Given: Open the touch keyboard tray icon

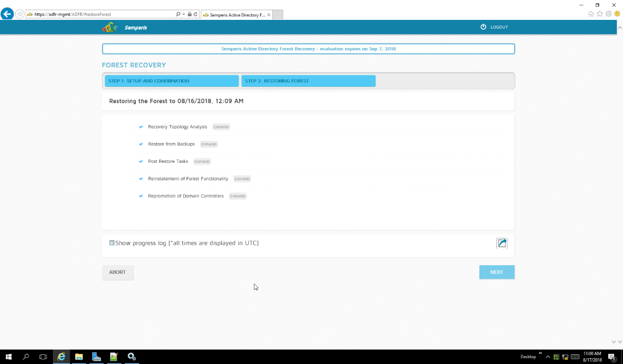Looking at the screenshot, I should point(575,357).
